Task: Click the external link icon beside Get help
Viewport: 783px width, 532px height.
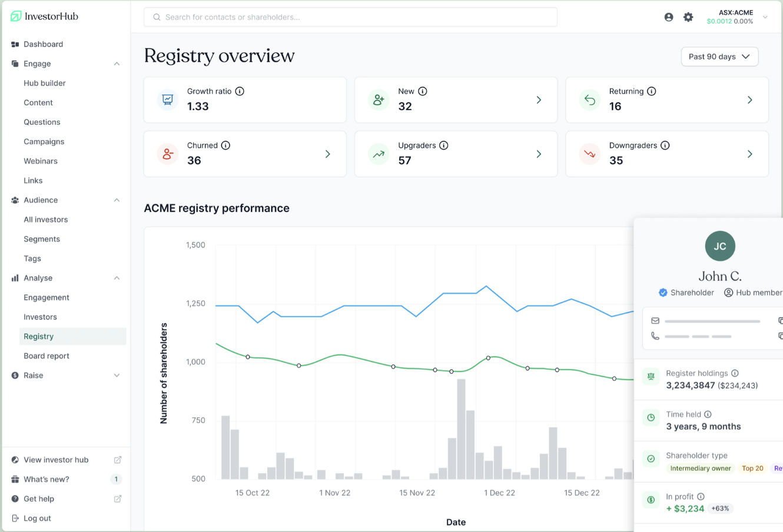Action: (x=118, y=498)
